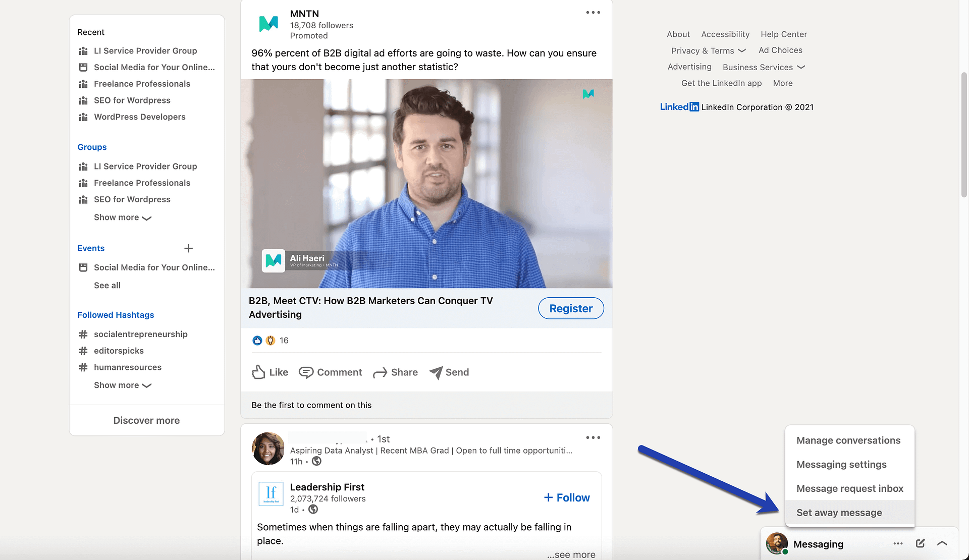Click the MNTN company logo
969x560 pixels.
point(268,24)
